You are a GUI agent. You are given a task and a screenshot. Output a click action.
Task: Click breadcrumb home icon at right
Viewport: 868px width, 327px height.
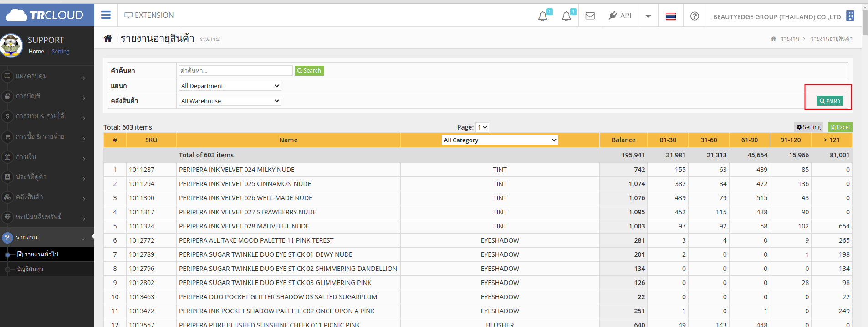773,39
